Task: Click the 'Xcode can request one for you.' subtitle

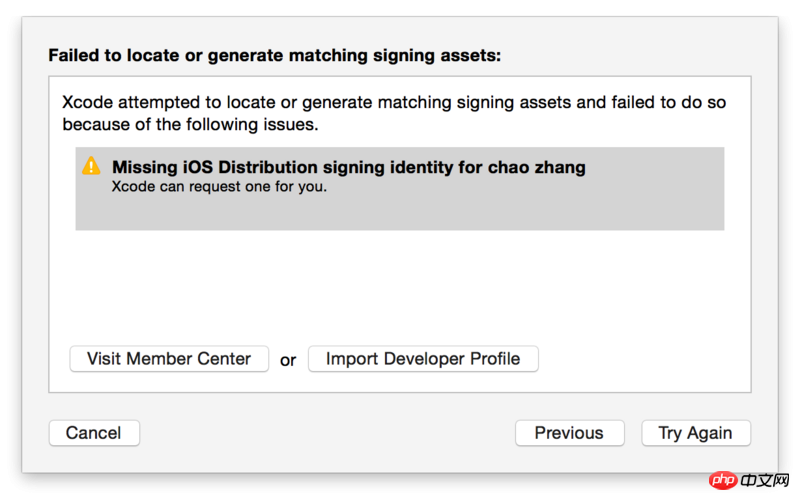Action: (x=219, y=187)
